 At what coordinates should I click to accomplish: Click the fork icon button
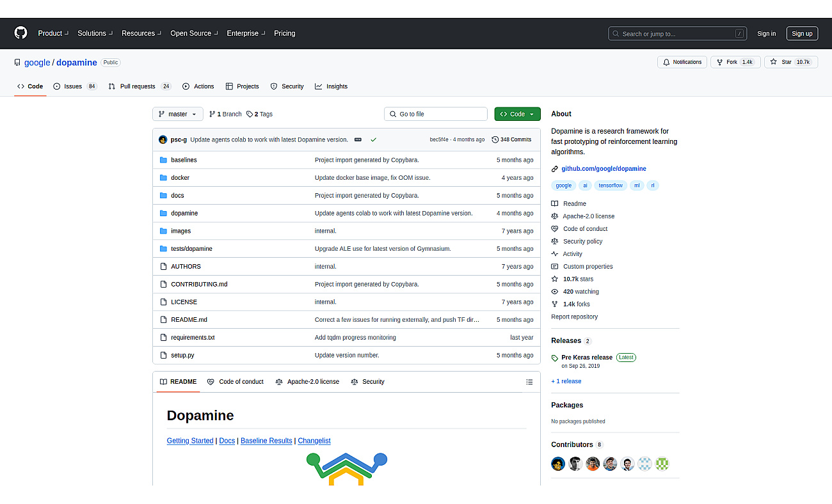[719, 62]
